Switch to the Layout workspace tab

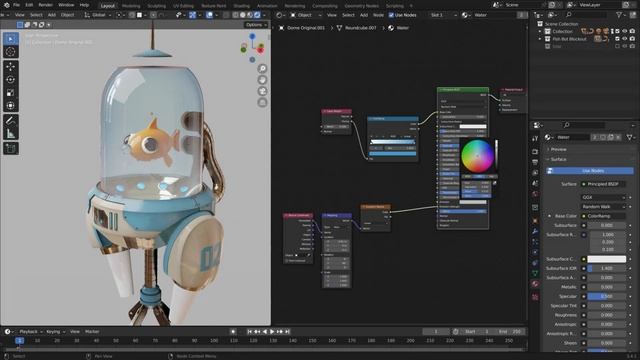tap(107, 6)
